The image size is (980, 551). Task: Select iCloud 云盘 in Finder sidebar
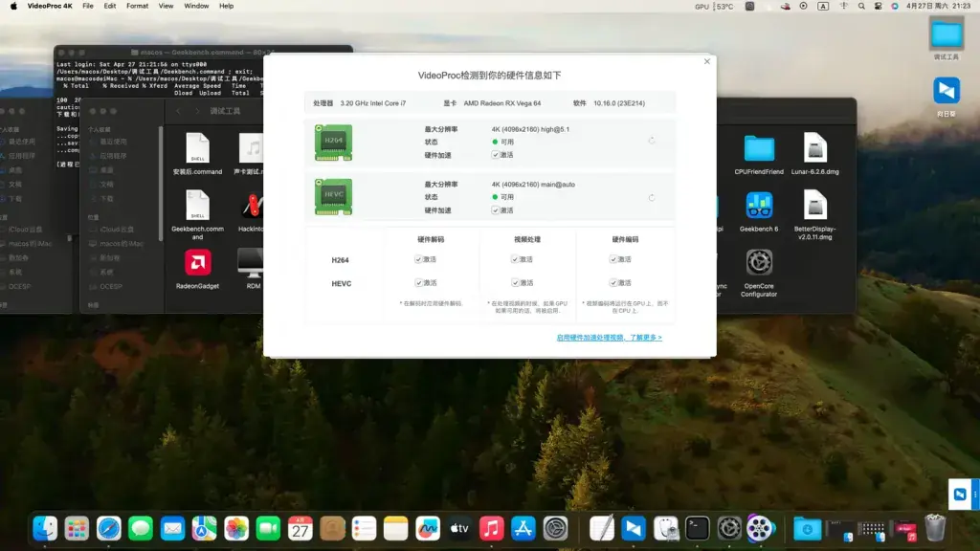(x=116, y=230)
